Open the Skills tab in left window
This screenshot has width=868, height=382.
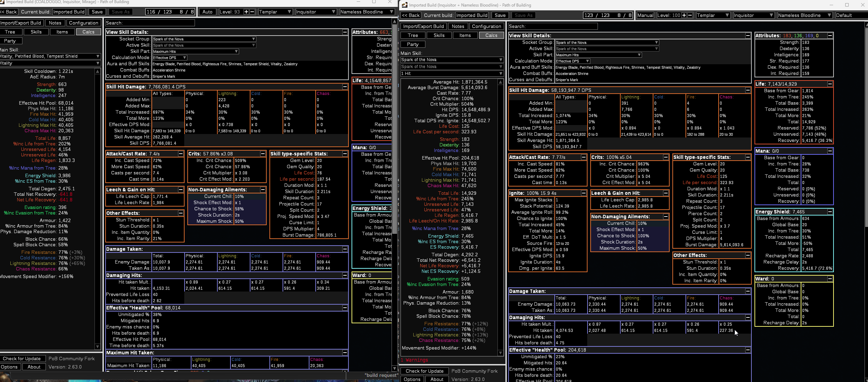(36, 32)
